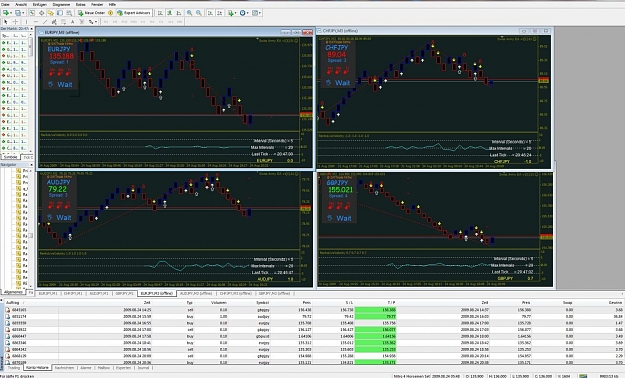The width and height of the screenshot is (625, 378).
Task: Switch to the GBPJPY,M3 (offline) chart tab
Action: (274, 293)
